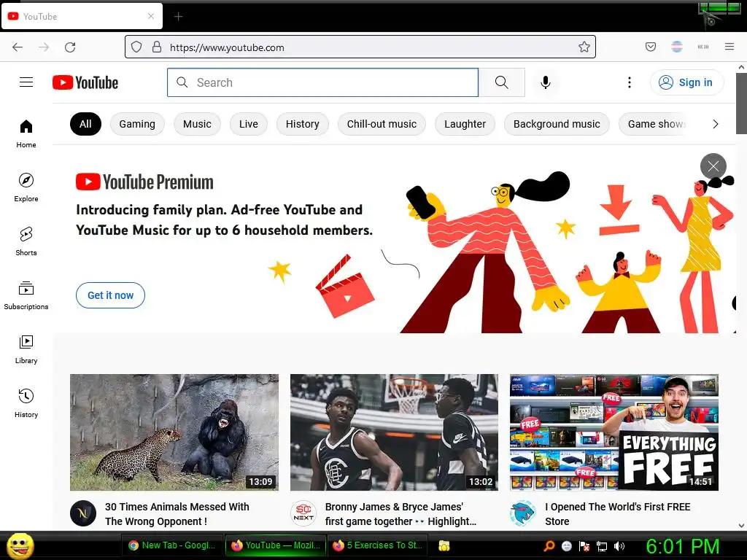Viewport: 747px width, 560px height.
Task: Select the Music filter chip
Action: [197, 124]
